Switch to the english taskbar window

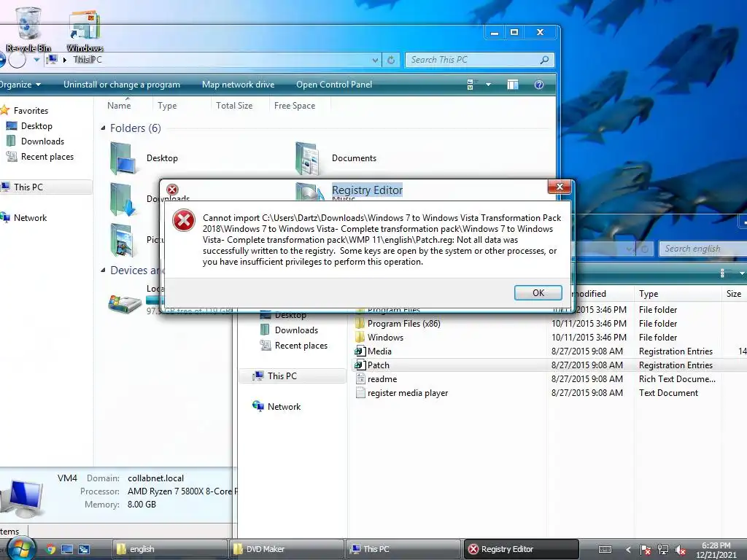pos(169,549)
